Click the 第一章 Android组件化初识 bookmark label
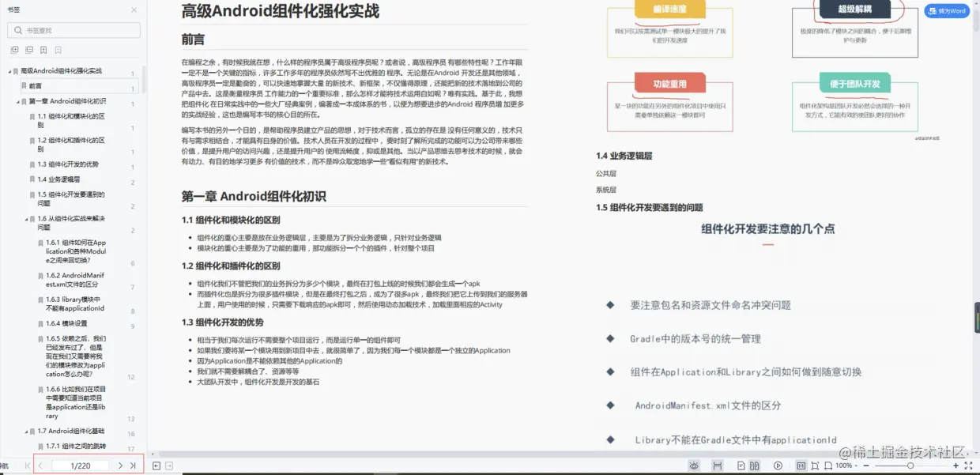 pos(67,102)
